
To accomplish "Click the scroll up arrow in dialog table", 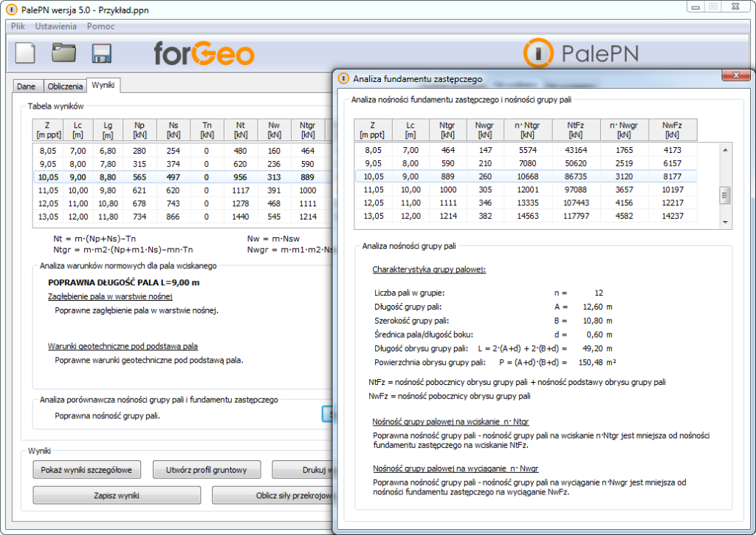I will coord(725,150).
